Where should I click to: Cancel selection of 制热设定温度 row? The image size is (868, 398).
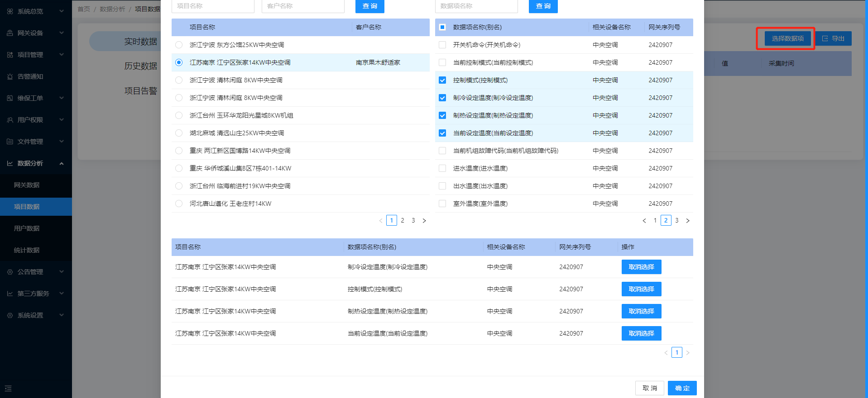point(641,311)
